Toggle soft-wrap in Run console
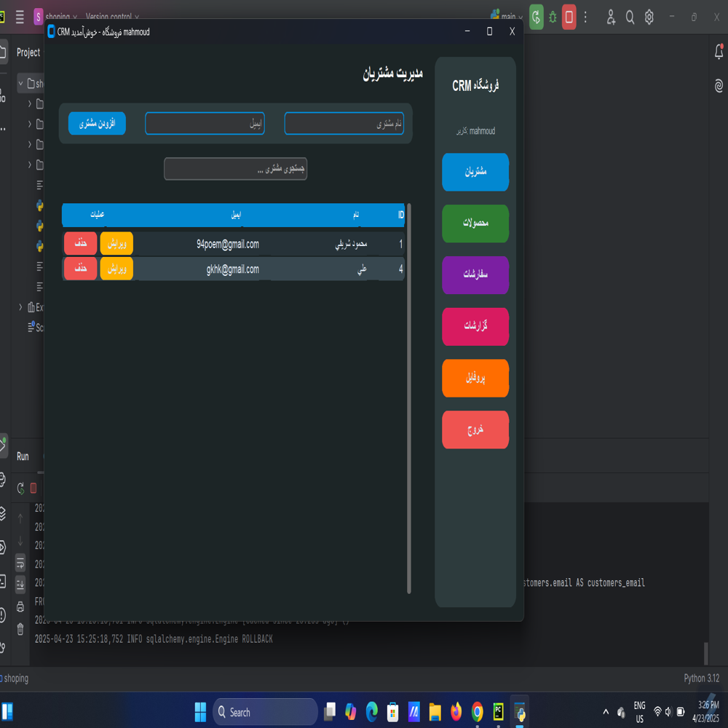 [20, 561]
